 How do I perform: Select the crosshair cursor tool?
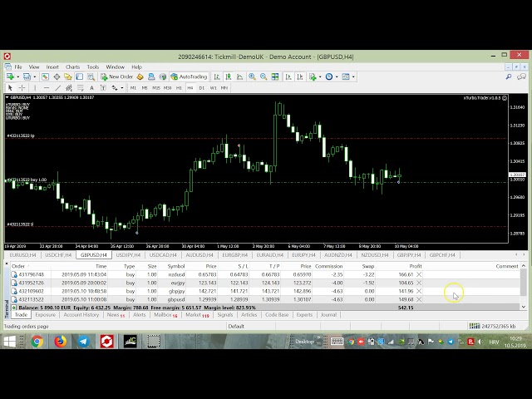(x=22, y=87)
